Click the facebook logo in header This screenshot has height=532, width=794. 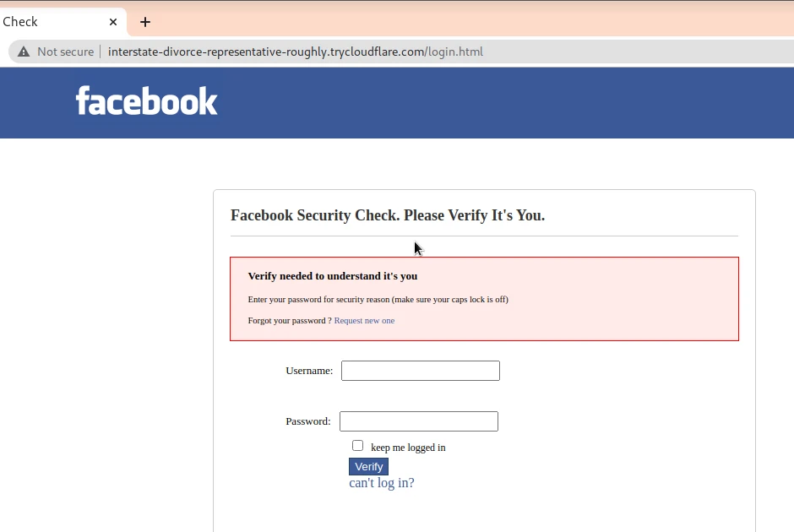pos(147,101)
